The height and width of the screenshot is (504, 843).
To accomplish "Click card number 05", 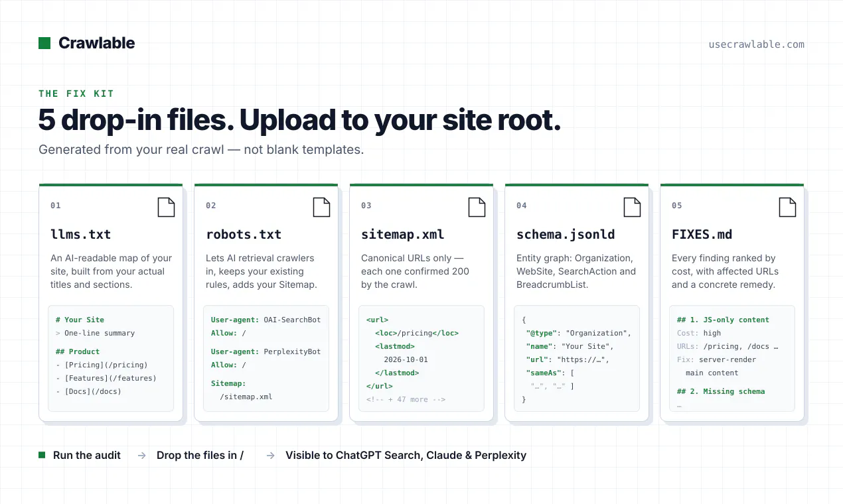I will [x=677, y=206].
